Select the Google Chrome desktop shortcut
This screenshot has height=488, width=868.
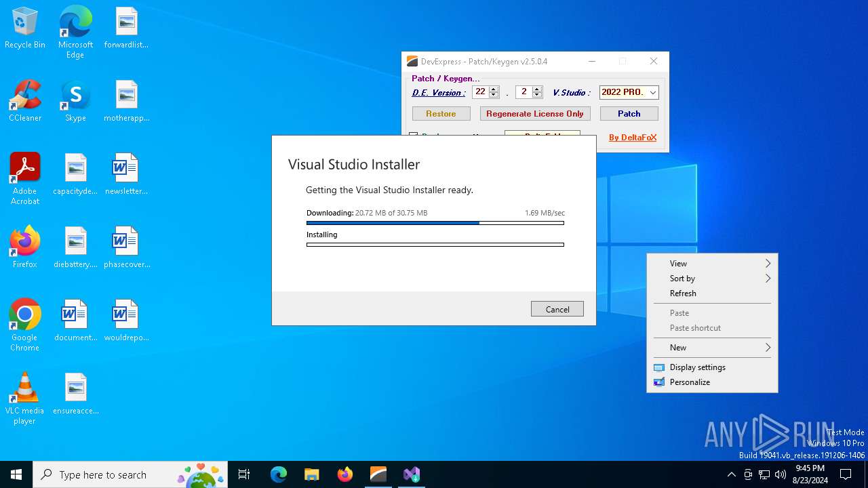pos(25,325)
